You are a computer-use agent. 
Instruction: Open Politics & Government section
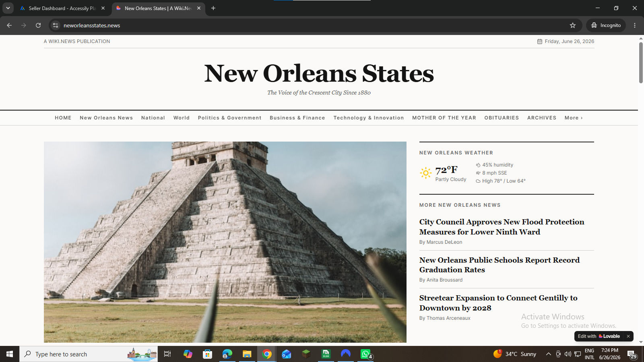(x=230, y=118)
